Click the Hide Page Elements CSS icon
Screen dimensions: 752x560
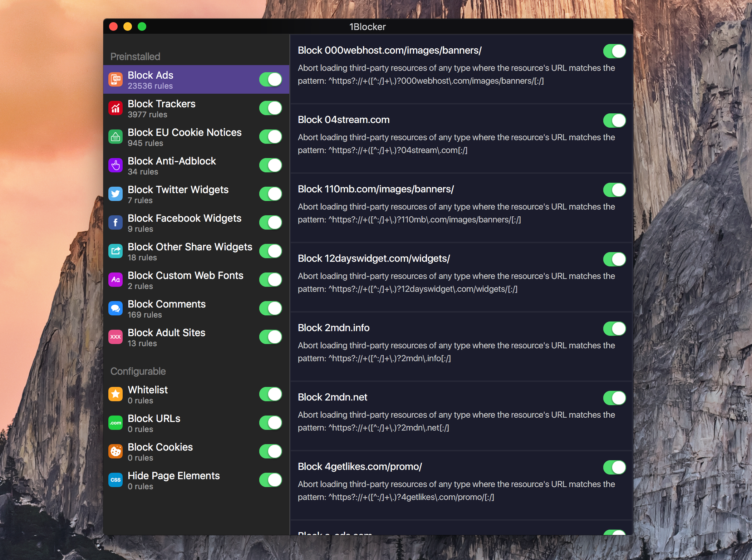point(115,480)
